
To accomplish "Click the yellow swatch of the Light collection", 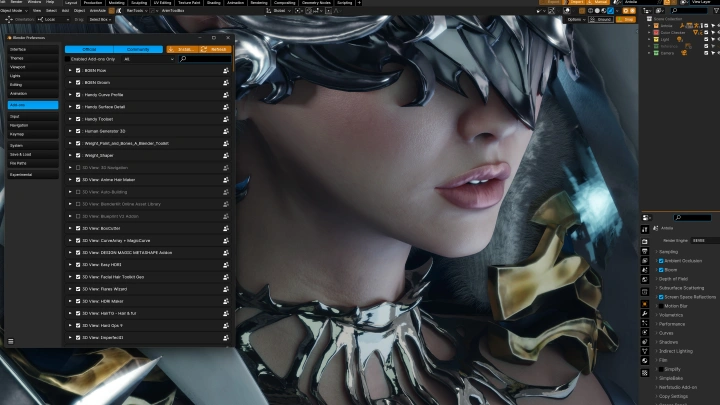I will click(x=656, y=39).
